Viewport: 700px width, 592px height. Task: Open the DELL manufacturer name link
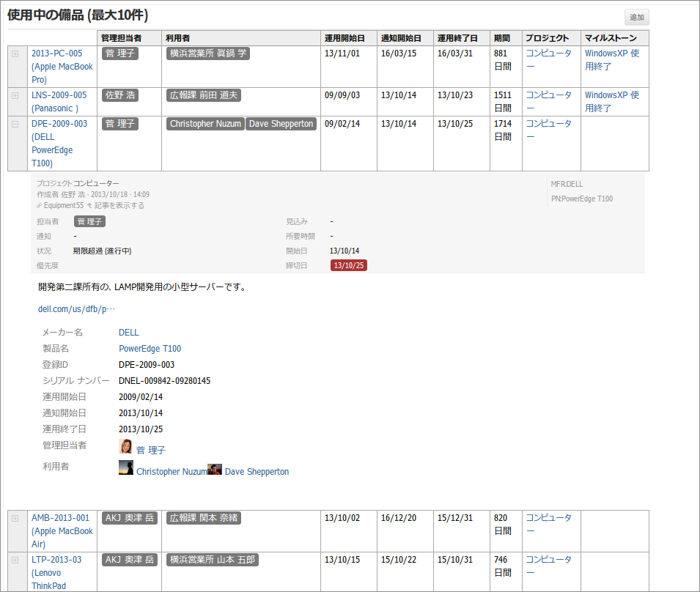pyautogui.click(x=128, y=333)
